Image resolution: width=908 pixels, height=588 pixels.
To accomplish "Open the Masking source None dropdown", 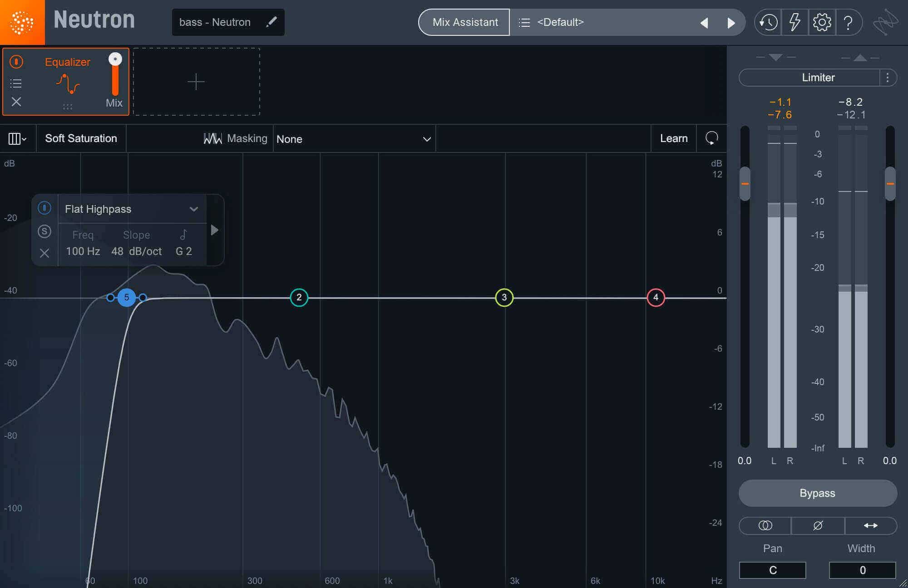I will pos(354,139).
